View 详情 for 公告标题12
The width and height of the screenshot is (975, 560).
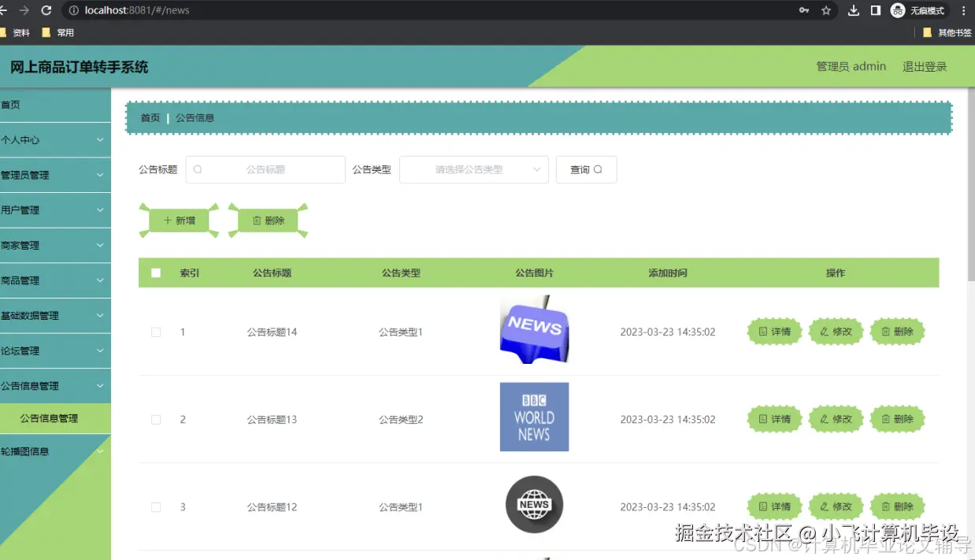(x=774, y=506)
